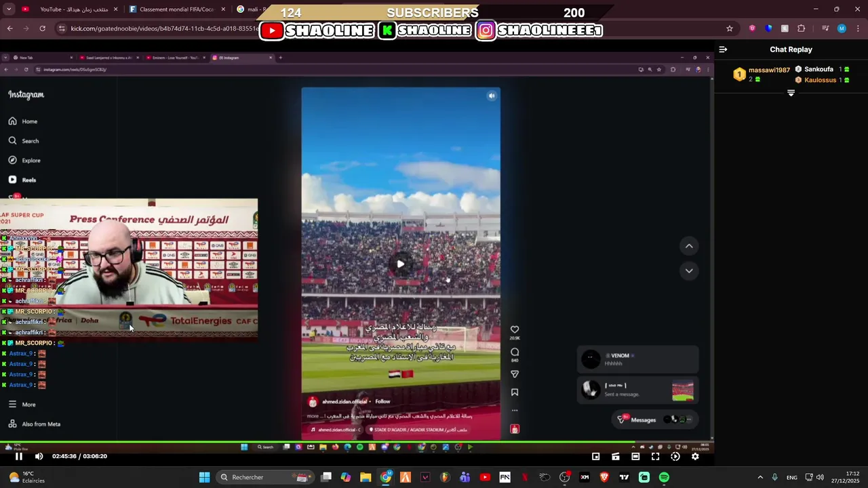Switch to Classement mondial FIFA tab
Screen dimensions: 868x488
coord(176,9)
